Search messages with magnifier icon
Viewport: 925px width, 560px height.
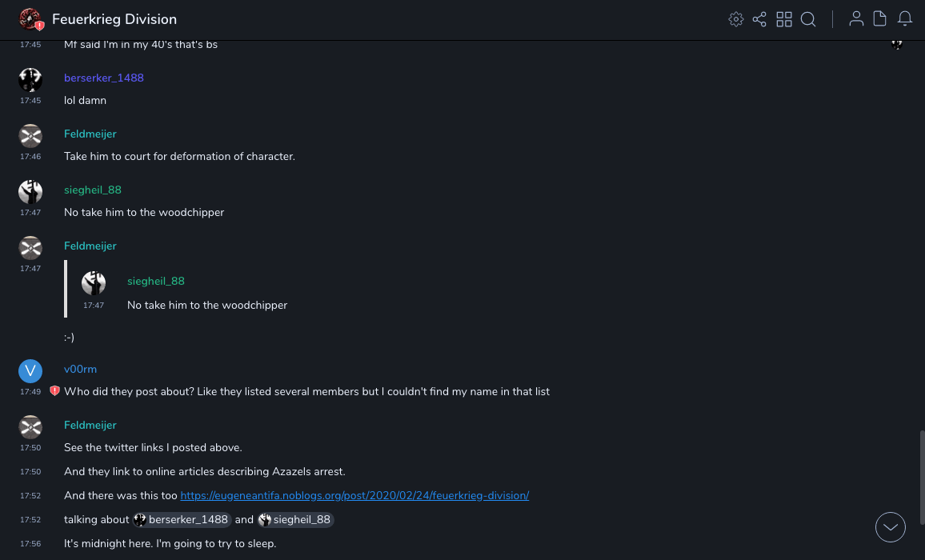coord(808,19)
